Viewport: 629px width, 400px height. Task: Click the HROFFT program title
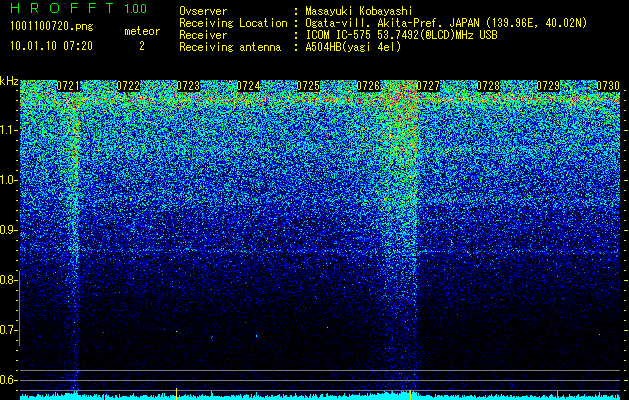click(x=62, y=8)
